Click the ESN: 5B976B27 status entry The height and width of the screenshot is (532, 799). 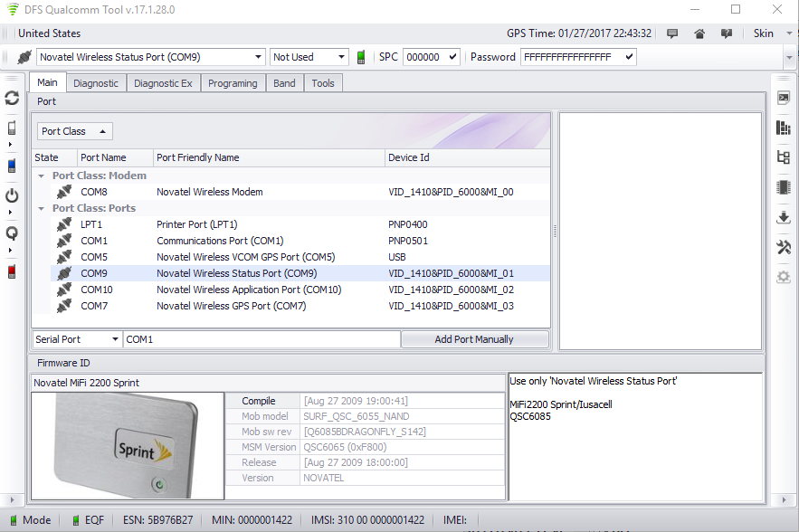[x=158, y=520]
